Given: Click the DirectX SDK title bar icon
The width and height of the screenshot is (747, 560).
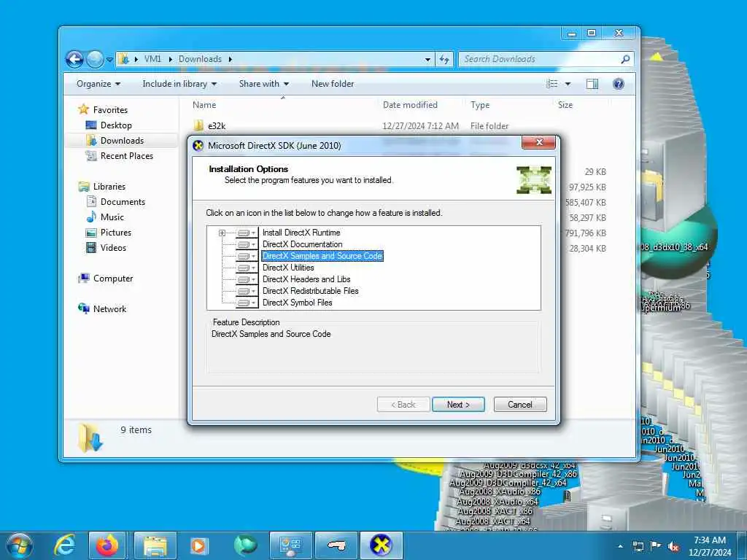Looking at the screenshot, I should (198, 146).
